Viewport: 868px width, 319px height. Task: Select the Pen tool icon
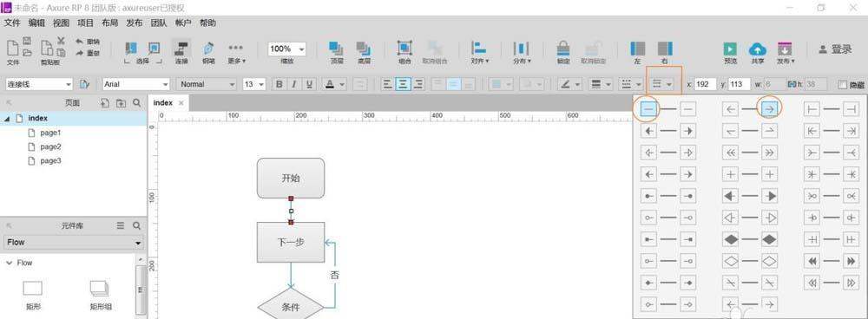point(208,49)
